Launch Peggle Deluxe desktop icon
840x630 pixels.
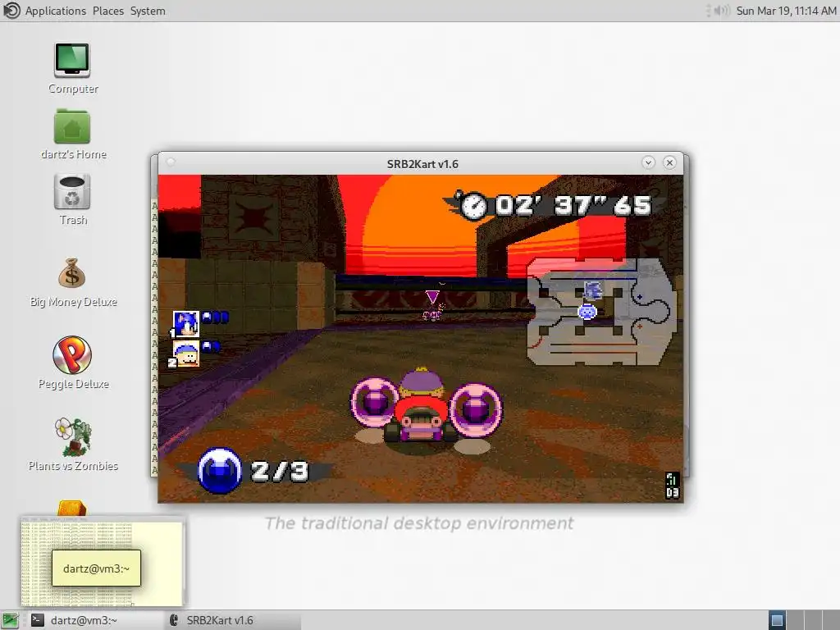pyautogui.click(x=72, y=354)
